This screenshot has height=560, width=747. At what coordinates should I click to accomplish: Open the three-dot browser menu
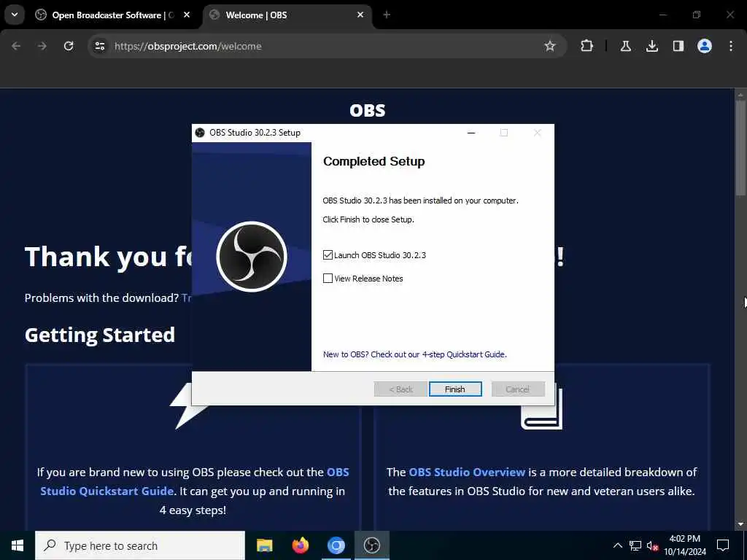pos(731,46)
